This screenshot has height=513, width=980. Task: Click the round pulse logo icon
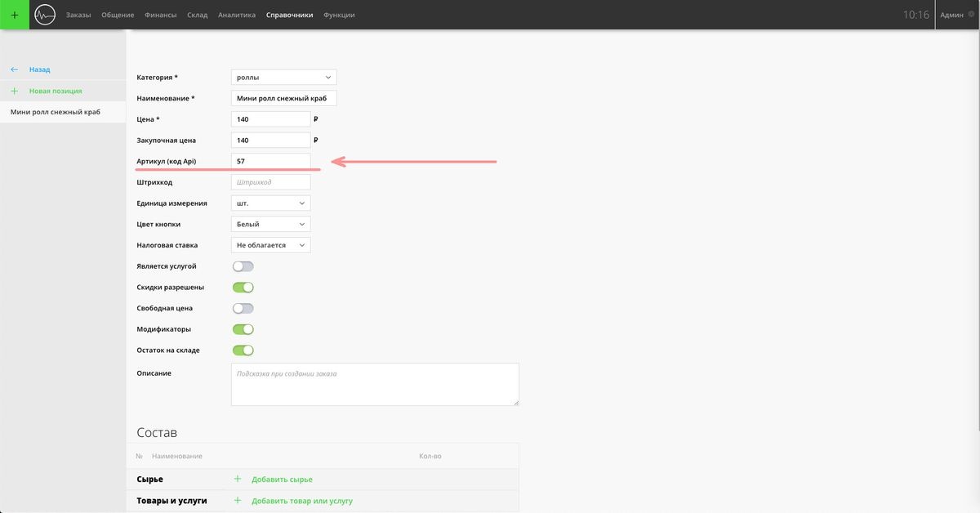(x=44, y=15)
